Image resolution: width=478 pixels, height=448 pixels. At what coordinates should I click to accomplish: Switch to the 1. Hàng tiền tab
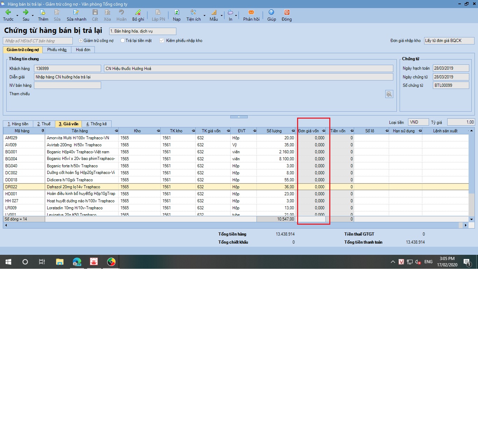(18, 124)
